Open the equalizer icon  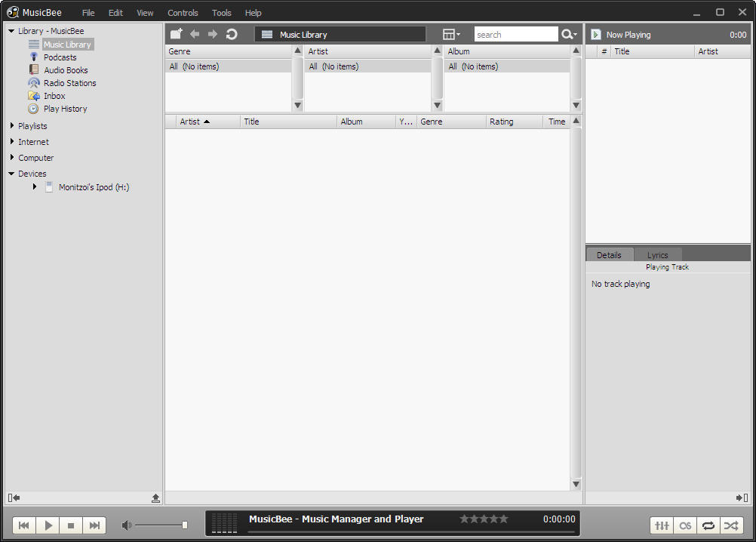(662, 525)
